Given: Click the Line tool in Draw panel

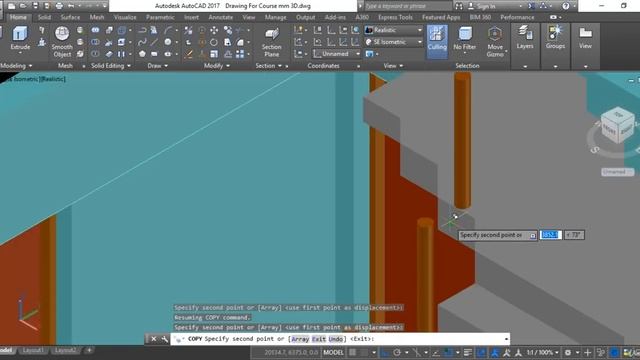Looking at the screenshot, I should 154,42.
